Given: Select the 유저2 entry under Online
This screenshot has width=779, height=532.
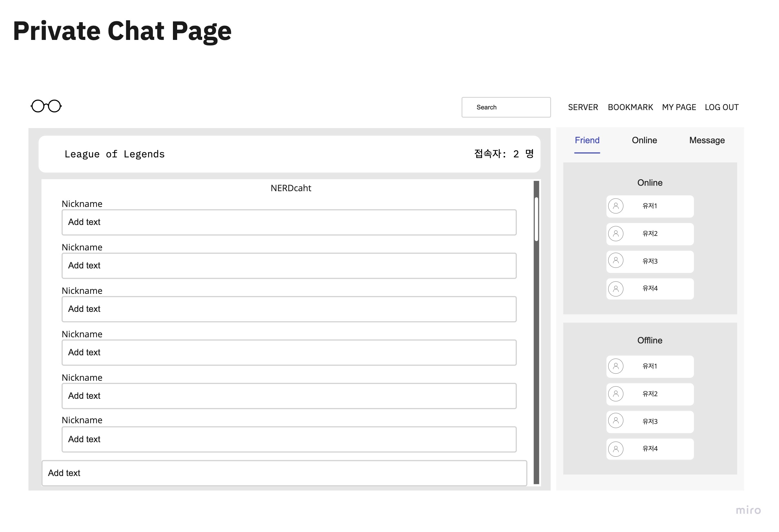Looking at the screenshot, I should coord(650,234).
